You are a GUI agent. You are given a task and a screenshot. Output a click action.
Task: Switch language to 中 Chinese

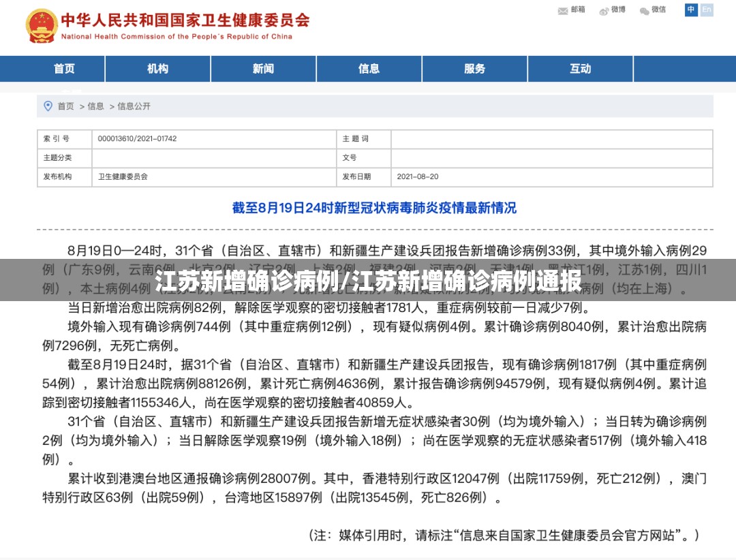tap(691, 10)
